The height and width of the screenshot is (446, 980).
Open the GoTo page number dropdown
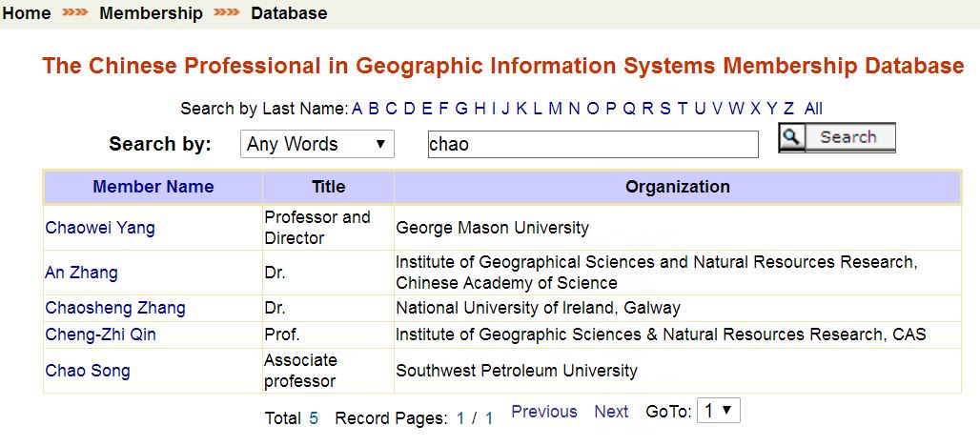click(x=718, y=412)
